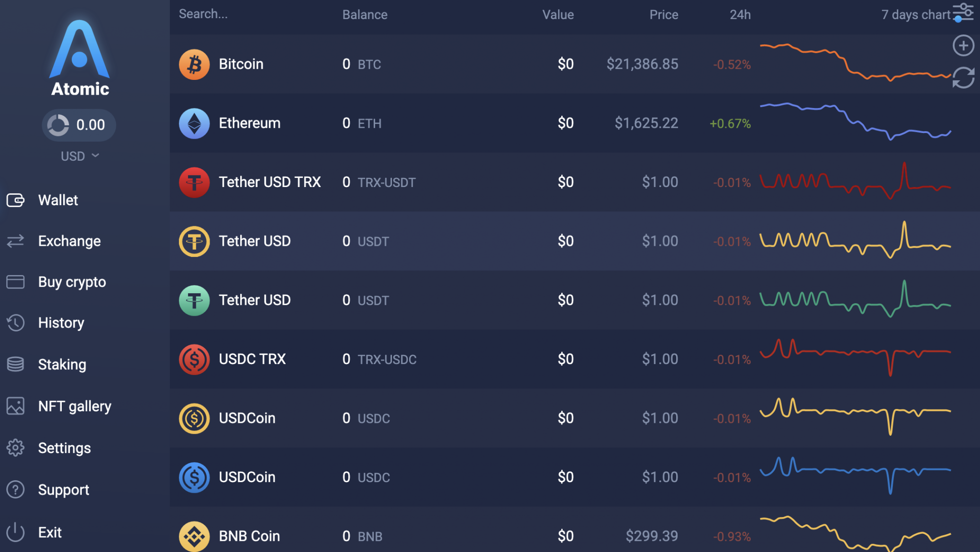The height and width of the screenshot is (552, 980).
Task: Click the portfolio balance donut chart
Action: [58, 125]
